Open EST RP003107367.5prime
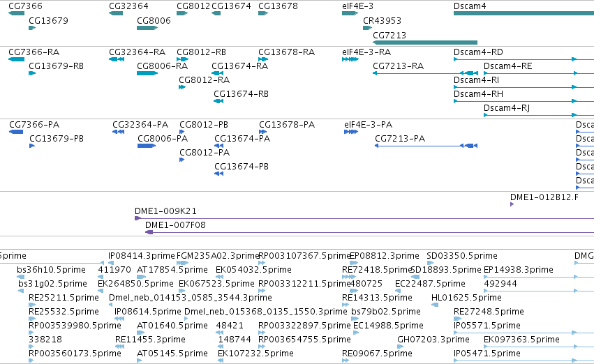Viewport: 594px width, 364px height. pyautogui.click(x=304, y=256)
